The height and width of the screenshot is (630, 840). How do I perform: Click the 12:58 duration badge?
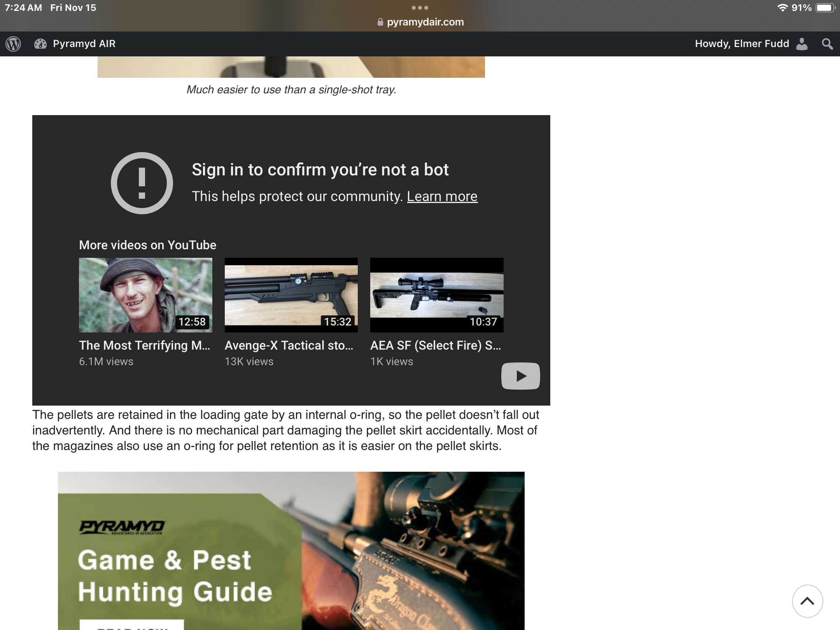point(192,322)
